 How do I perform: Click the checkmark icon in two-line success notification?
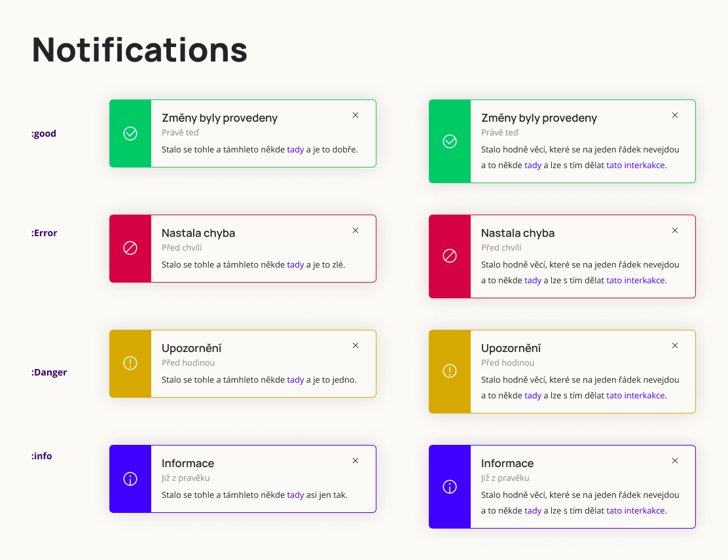450,141
